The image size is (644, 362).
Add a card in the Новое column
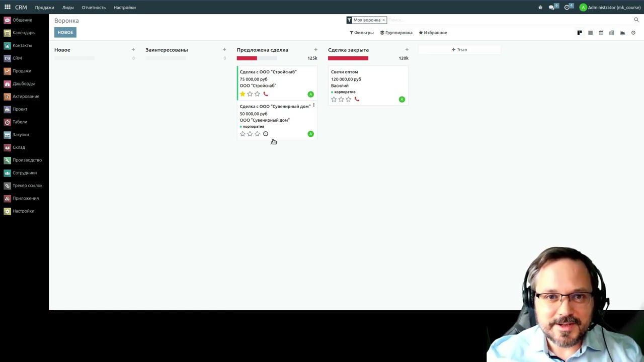pos(133,49)
